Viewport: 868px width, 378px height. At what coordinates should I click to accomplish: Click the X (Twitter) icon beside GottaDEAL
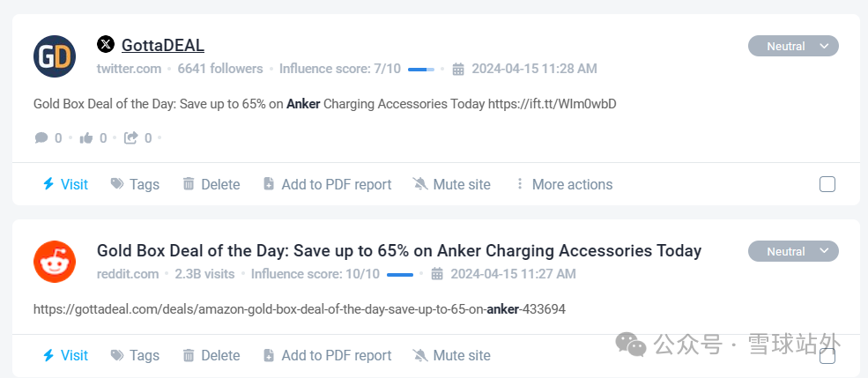106,44
